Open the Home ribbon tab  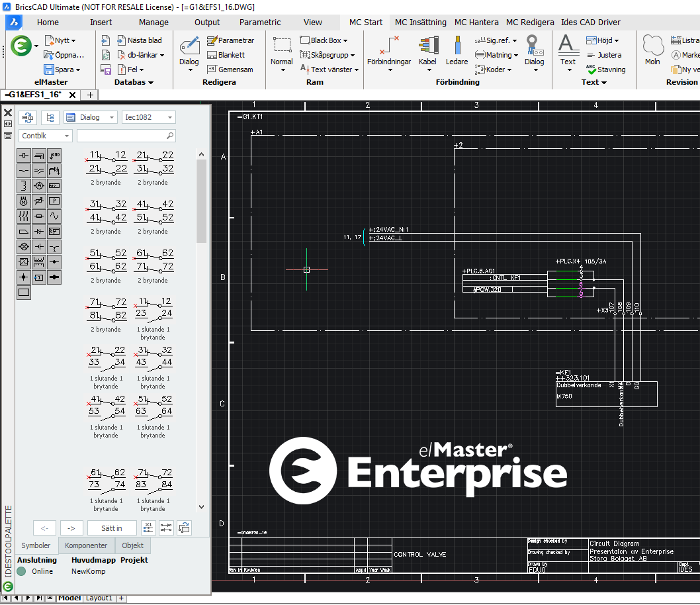48,23
